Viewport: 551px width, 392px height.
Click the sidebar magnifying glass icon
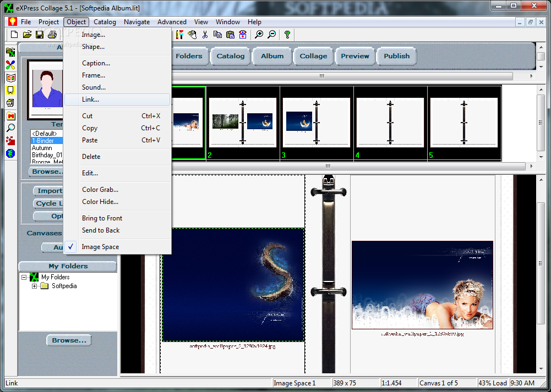[11, 128]
